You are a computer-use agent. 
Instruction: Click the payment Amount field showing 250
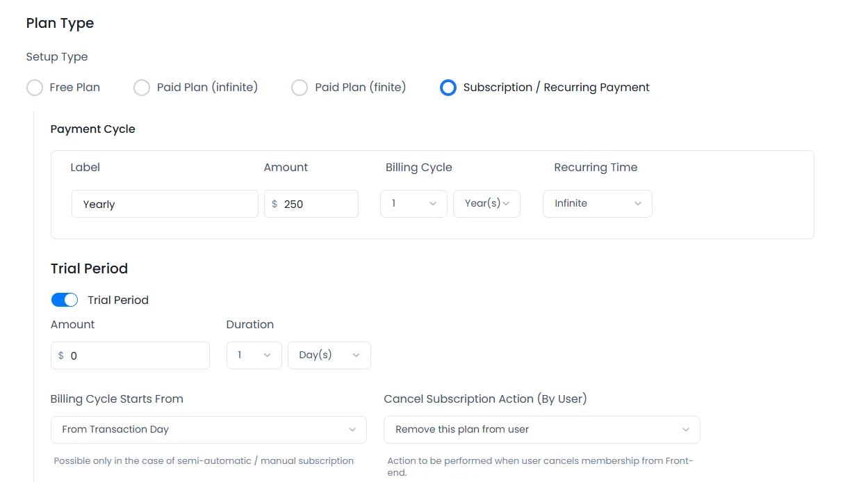coord(311,204)
